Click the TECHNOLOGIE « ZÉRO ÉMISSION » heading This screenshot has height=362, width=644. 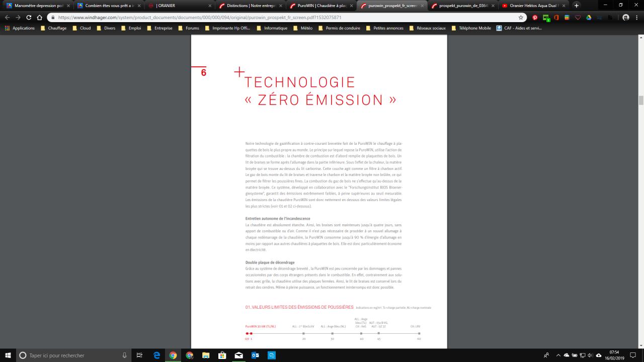pyautogui.click(x=320, y=91)
